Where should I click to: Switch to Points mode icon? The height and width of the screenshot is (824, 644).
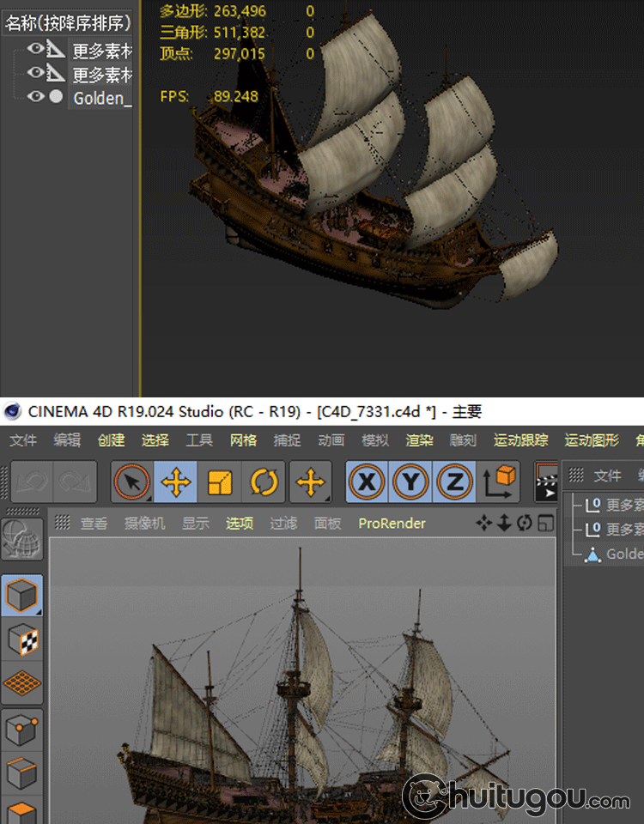(x=22, y=730)
